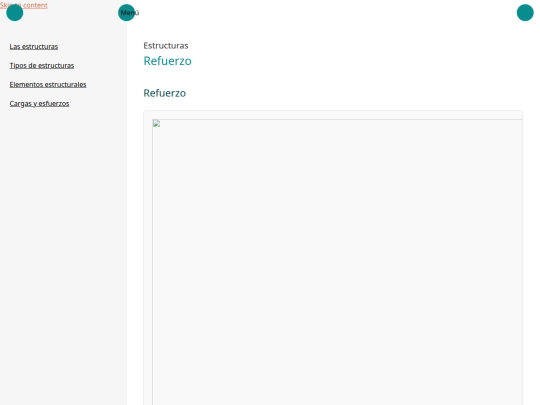540x405 pixels.
Task: Click the teal circle button above the sidebar
Action: click(x=15, y=13)
